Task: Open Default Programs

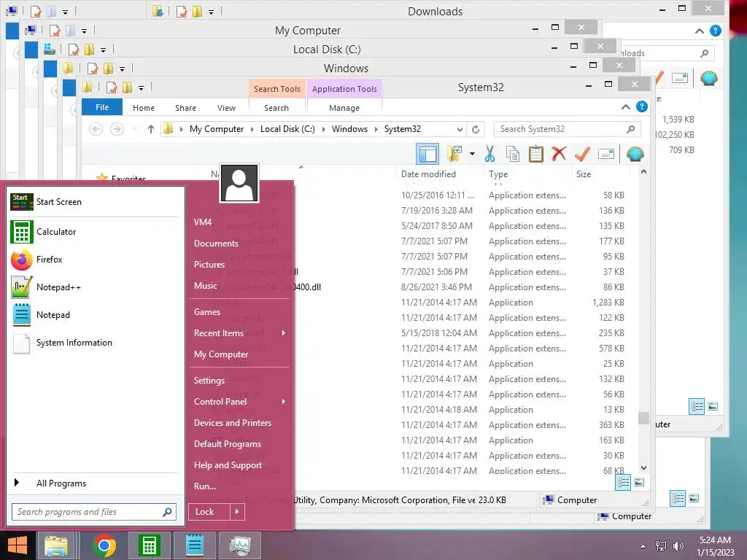Action: coord(228,444)
